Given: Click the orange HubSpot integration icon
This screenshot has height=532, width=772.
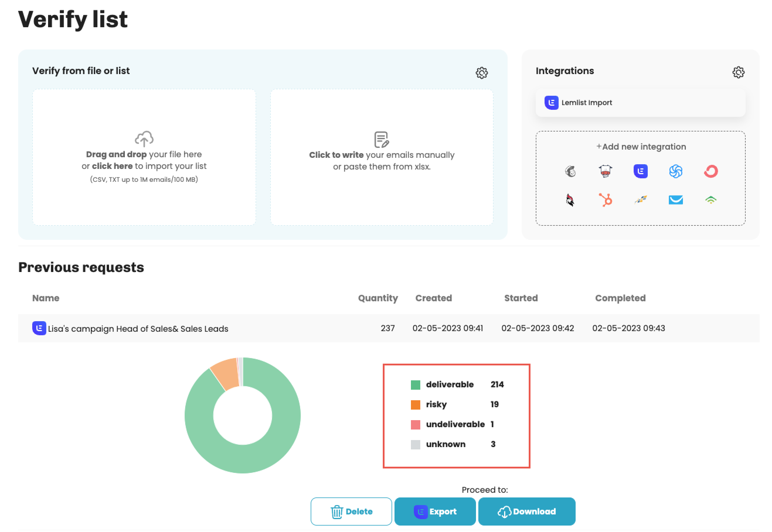Looking at the screenshot, I should click(x=605, y=200).
